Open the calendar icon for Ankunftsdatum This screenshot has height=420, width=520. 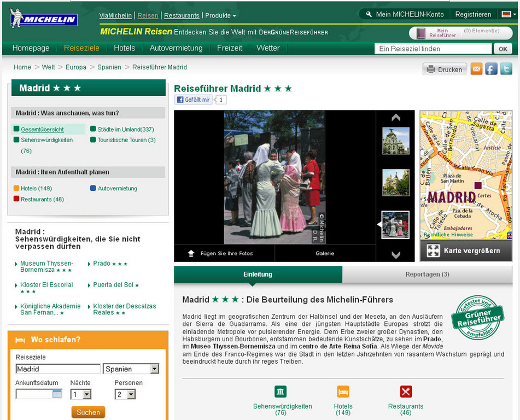click(57, 394)
